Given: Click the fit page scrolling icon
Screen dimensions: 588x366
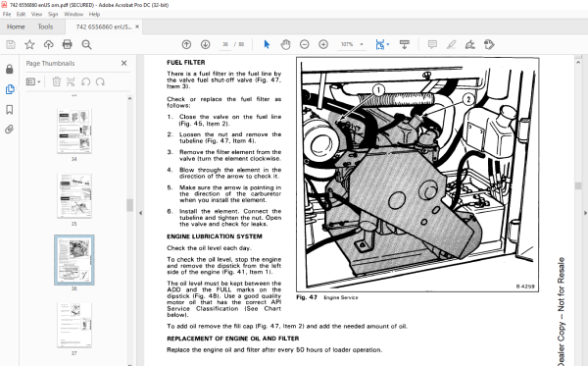Looking at the screenshot, I should 380,44.
